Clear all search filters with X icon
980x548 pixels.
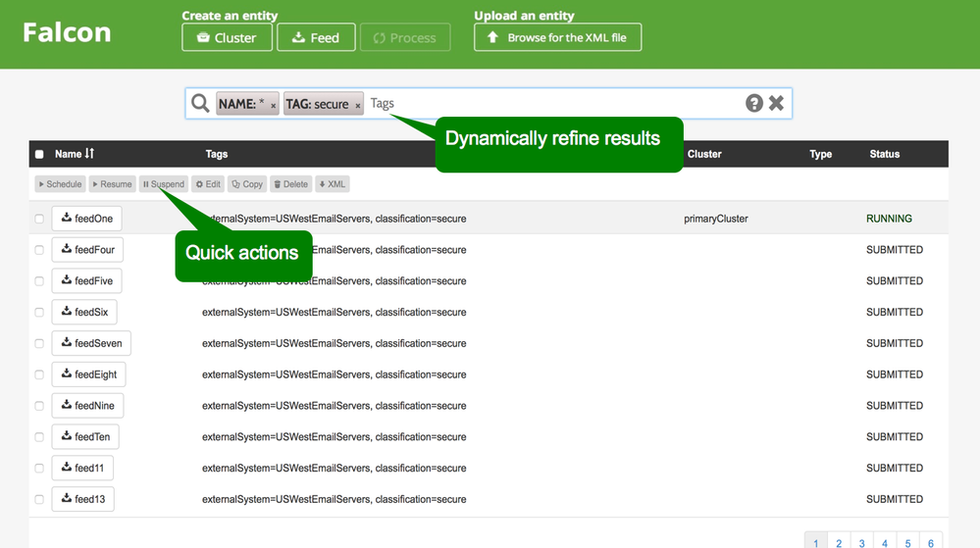pos(776,103)
